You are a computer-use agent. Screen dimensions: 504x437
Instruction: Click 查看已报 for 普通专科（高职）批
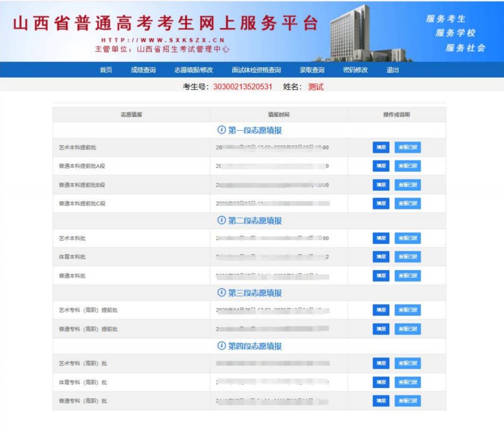pyautogui.click(x=408, y=401)
